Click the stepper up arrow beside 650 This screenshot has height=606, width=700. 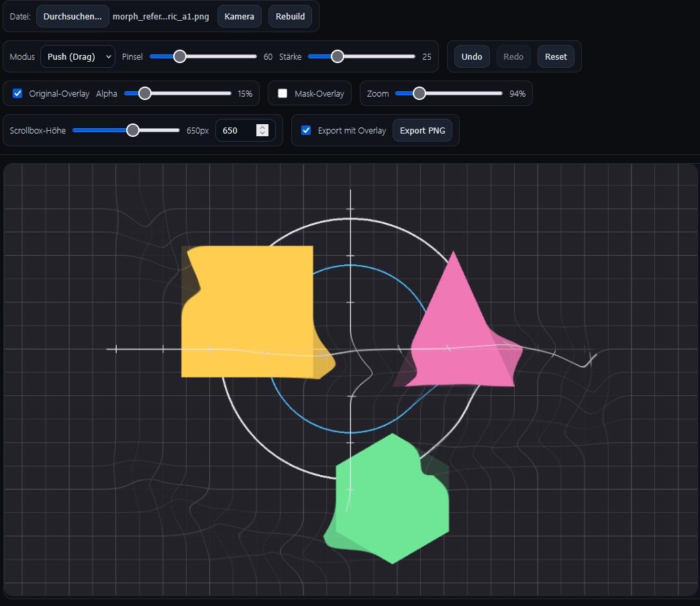263,127
